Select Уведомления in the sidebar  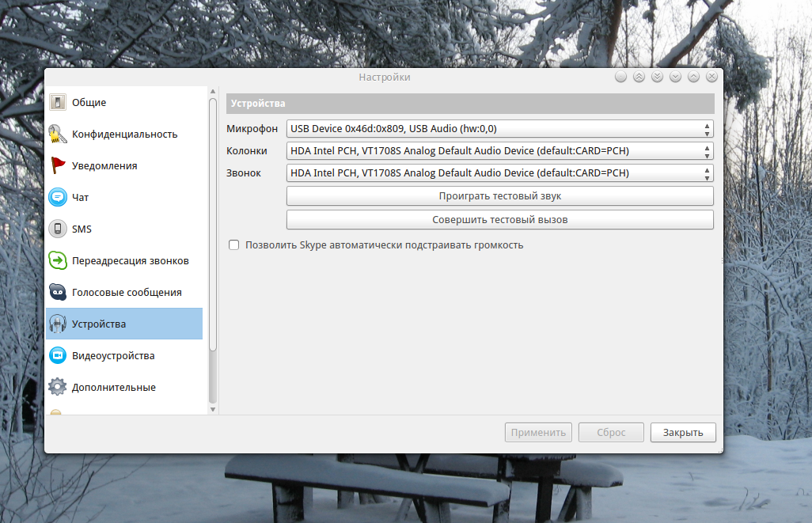pyautogui.click(x=124, y=165)
